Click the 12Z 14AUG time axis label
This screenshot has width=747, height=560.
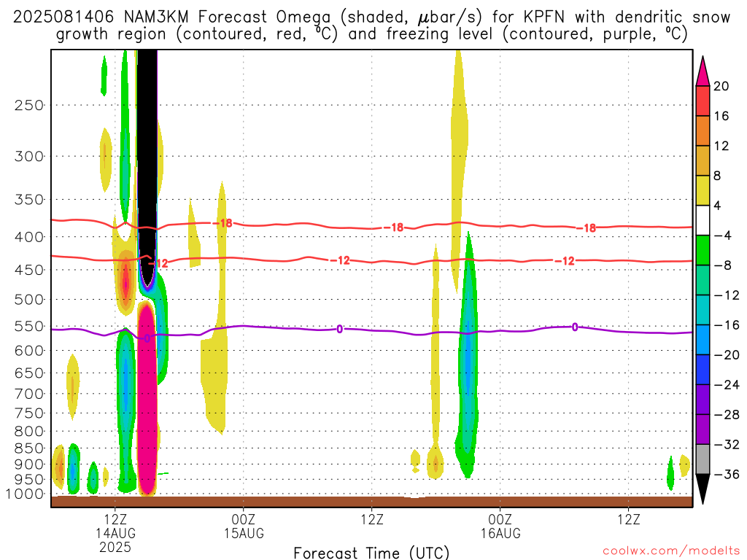[x=115, y=526]
